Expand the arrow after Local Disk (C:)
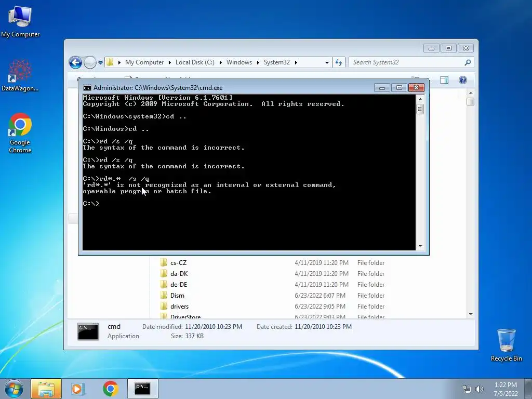 coord(220,62)
